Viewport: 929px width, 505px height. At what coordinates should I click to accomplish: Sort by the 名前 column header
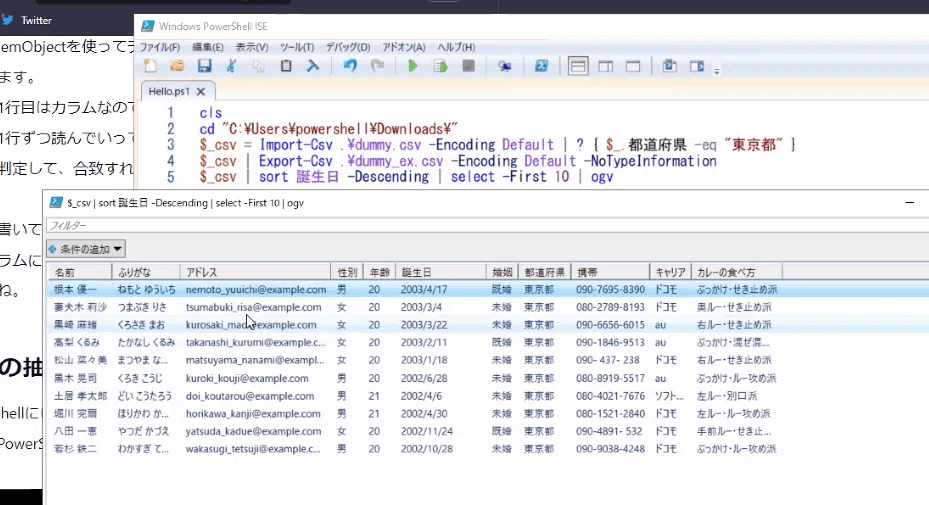coord(80,272)
